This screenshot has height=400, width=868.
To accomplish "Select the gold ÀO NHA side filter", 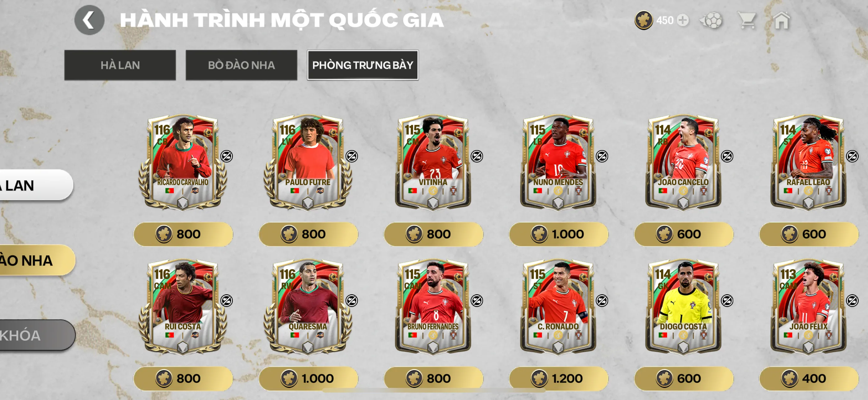I will click(36, 260).
